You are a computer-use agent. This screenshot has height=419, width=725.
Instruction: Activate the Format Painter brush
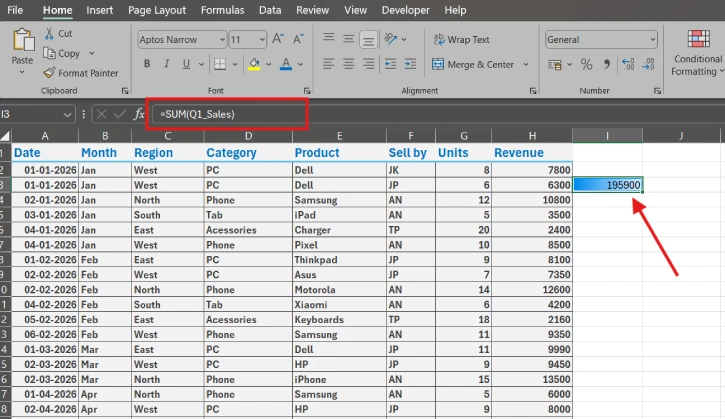tap(49, 73)
